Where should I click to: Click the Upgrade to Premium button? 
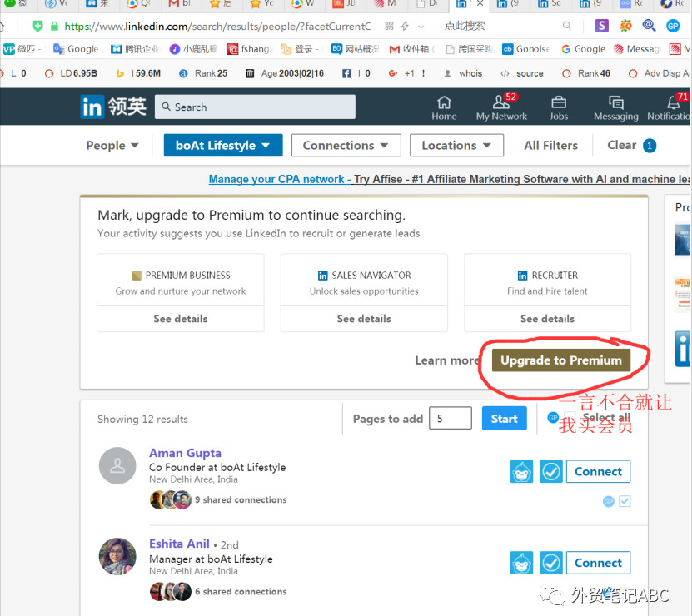tap(561, 360)
